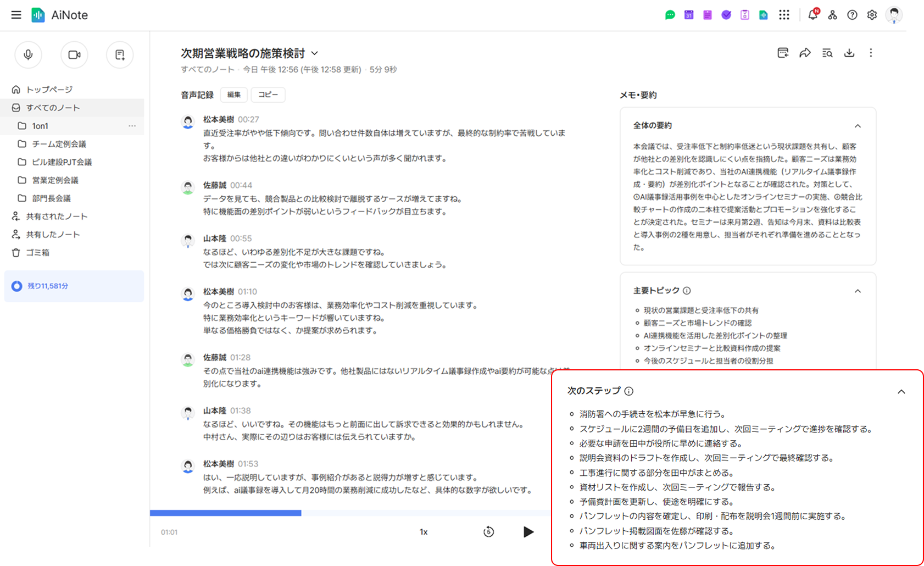The height and width of the screenshot is (566, 924).
Task: Open the notifications bell
Action: pos(812,15)
